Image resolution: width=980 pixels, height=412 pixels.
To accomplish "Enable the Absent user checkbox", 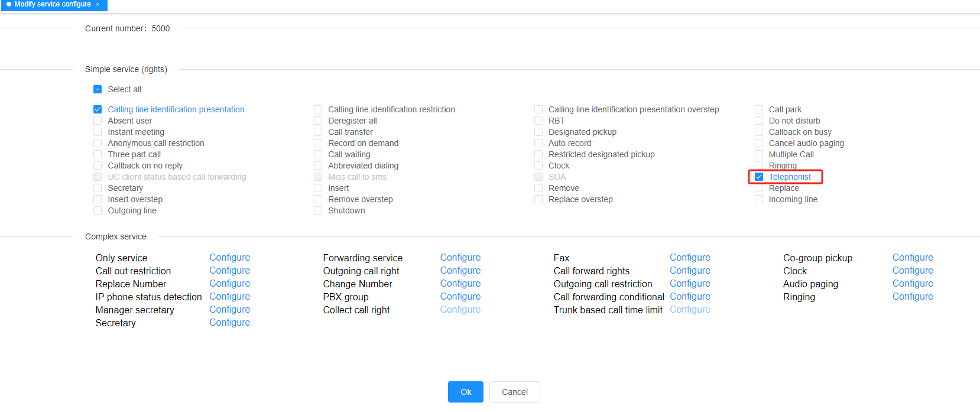I will point(98,121).
